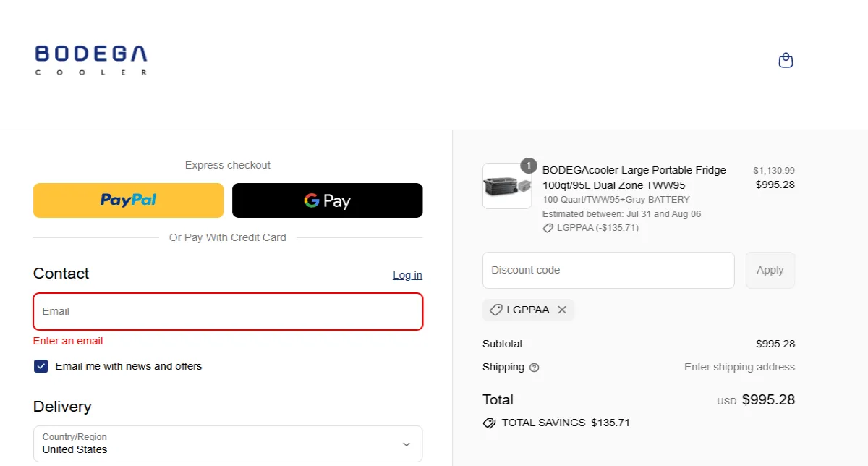Open the Country/Region dropdown

point(228,444)
